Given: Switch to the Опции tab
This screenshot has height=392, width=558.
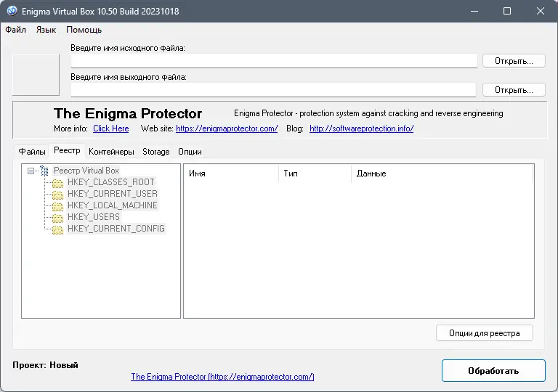Looking at the screenshot, I should pyautogui.click(x=190, y=152).
